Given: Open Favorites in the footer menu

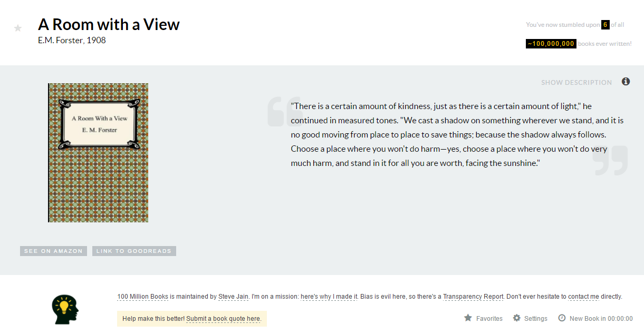Looking at the screenshot, I should (x=489, y=319).
